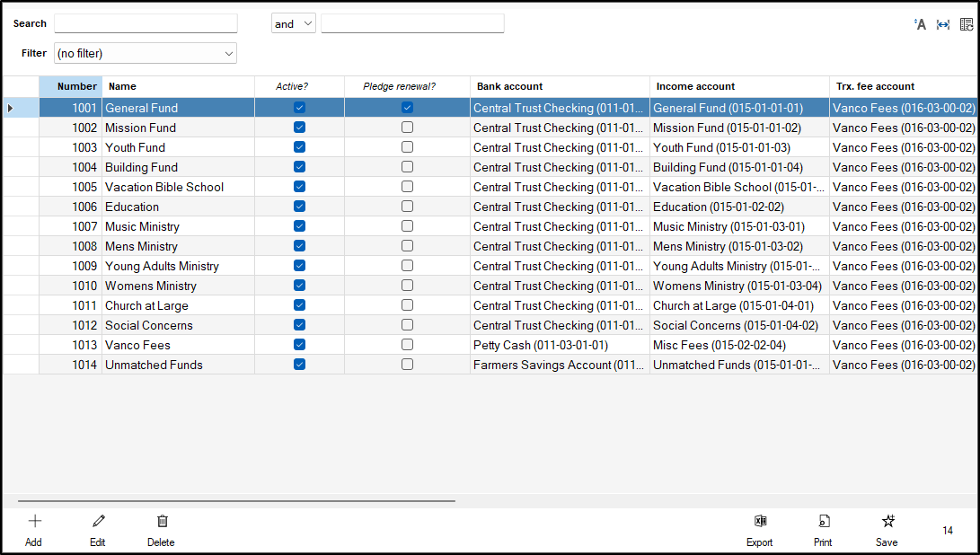Screen dimensions: 980x555
Task: Click the font size adjustment icon
Action: (x=920, y=24)
